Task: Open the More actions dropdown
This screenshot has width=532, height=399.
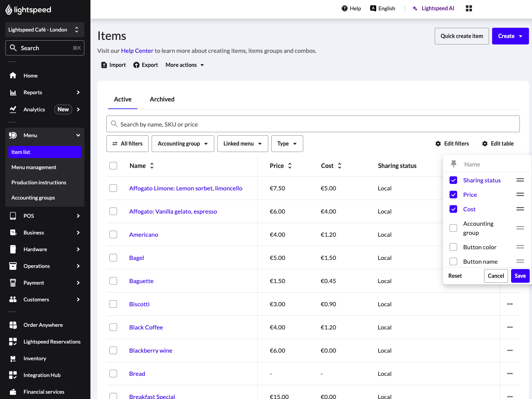Action: (185, 65)
